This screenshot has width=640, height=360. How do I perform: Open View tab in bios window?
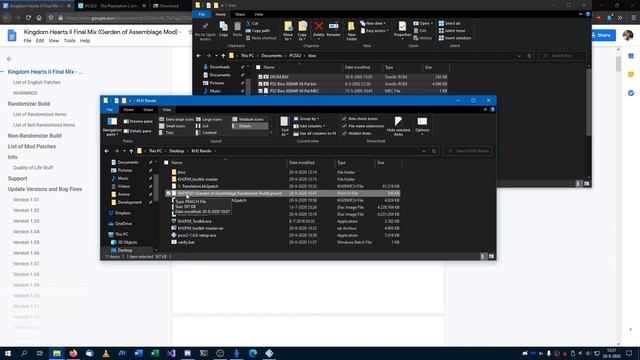click(258, 14)
